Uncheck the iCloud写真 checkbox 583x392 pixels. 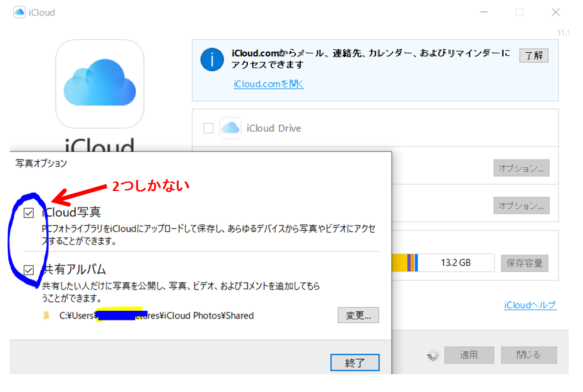coord(28,213)
